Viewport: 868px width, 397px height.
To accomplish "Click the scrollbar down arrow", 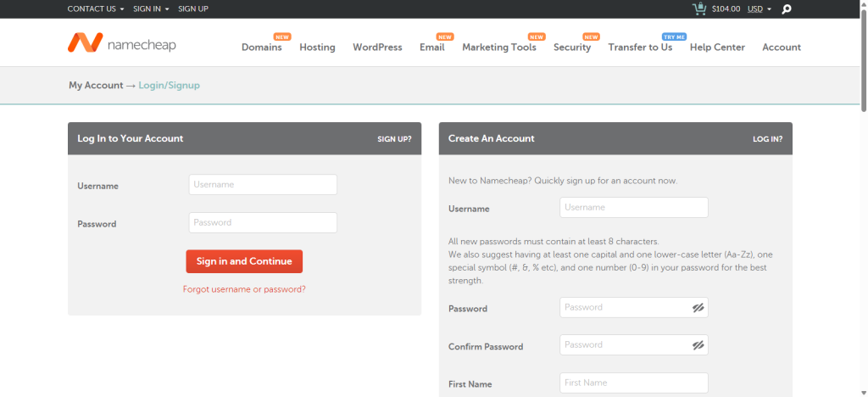I will pos(863,393).
